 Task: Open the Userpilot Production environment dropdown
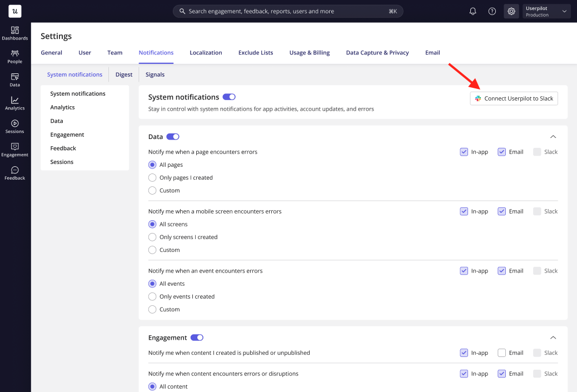point(546,12)
